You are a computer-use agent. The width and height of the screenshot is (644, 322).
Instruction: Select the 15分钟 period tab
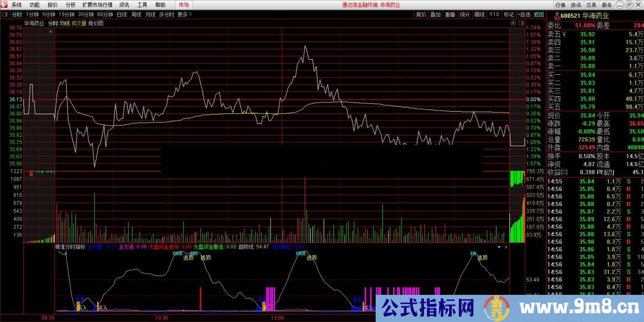pyautogui.click(x=66, y=14)
